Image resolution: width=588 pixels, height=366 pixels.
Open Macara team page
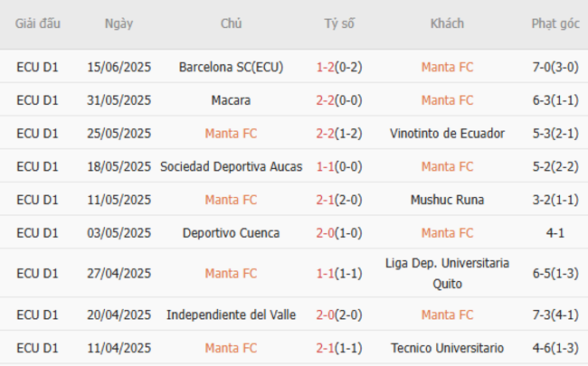pyautogui.click(x=231, y=100)
